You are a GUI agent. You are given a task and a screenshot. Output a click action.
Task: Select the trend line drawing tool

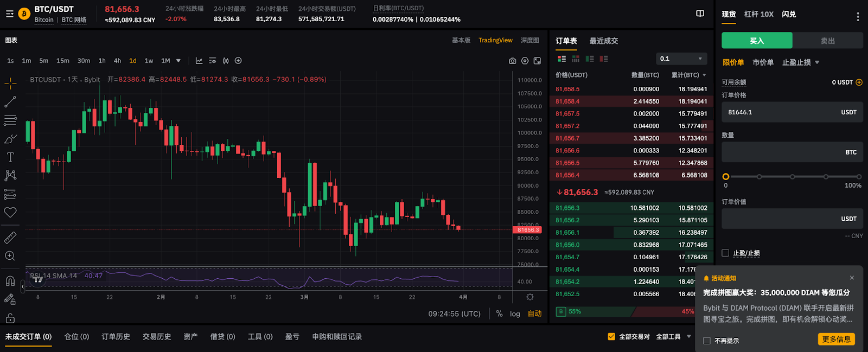pyautogui.click(x=10, y=102)
